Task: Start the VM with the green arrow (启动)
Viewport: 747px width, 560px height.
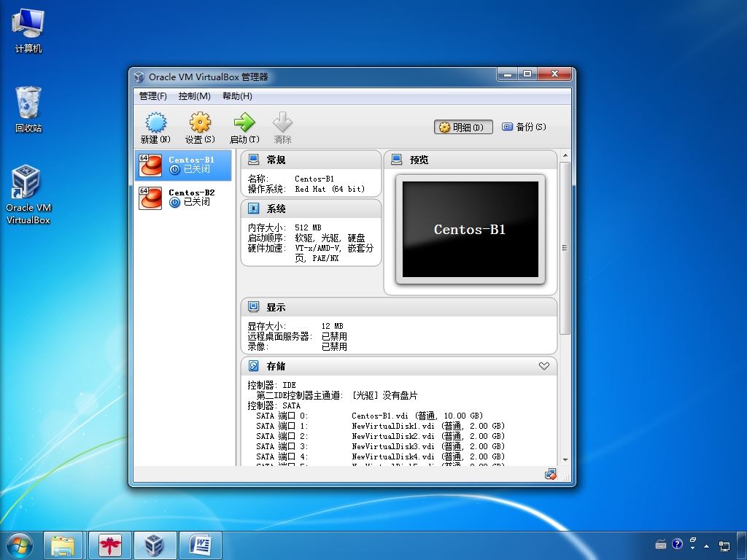Action: coord(244,122)
